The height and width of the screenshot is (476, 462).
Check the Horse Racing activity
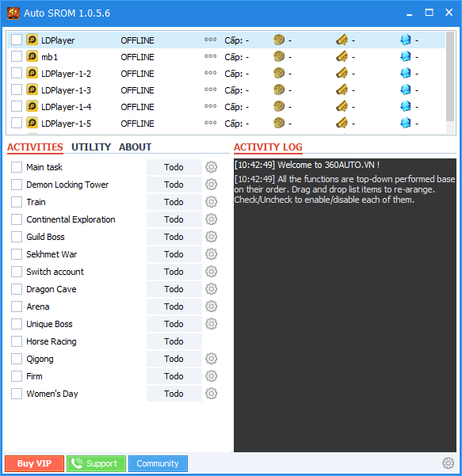coord(17,341)
